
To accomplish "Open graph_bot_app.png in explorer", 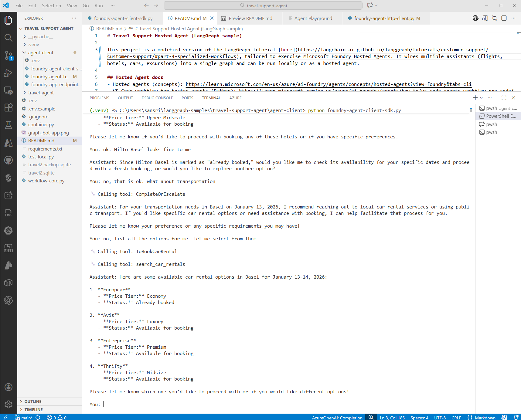I will (x=48, y=133).
